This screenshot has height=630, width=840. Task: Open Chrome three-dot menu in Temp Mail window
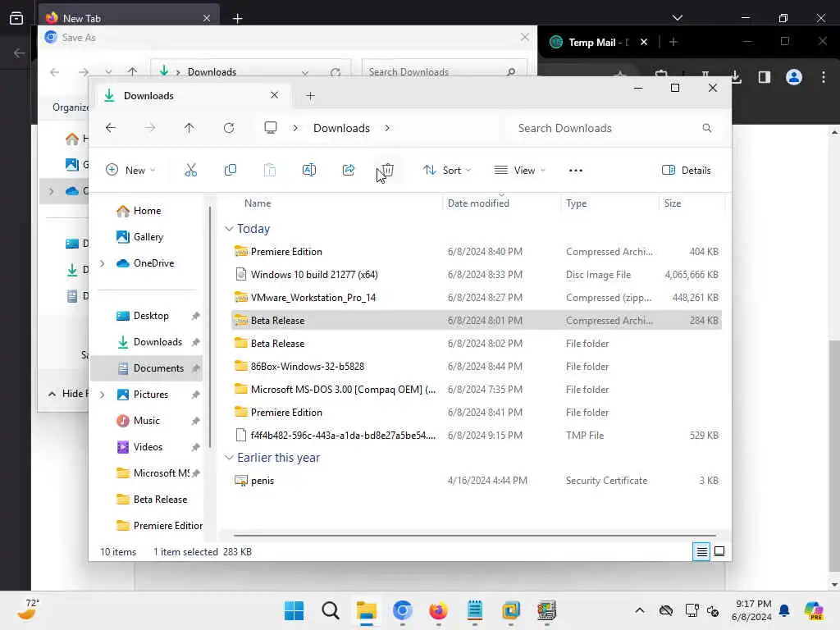tap(824, 77)
